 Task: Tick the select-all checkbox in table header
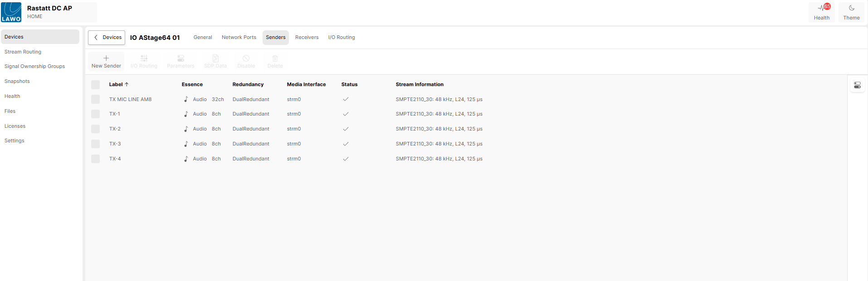tap(95, 85)
